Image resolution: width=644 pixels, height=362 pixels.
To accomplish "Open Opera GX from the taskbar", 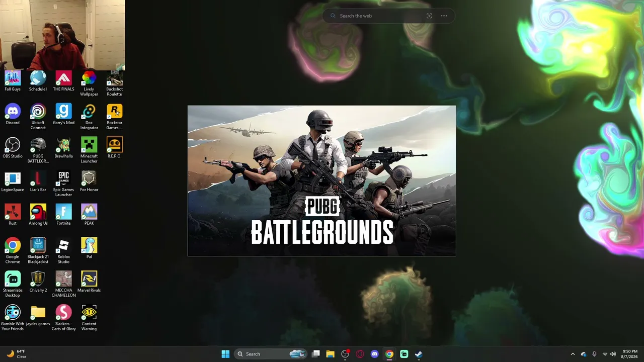I will click(360, 354).
